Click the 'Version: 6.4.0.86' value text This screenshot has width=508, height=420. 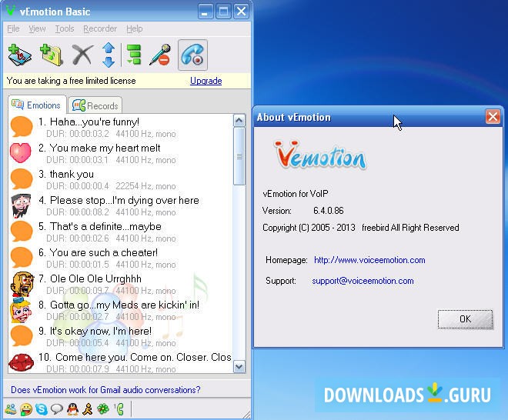[328, 211]
